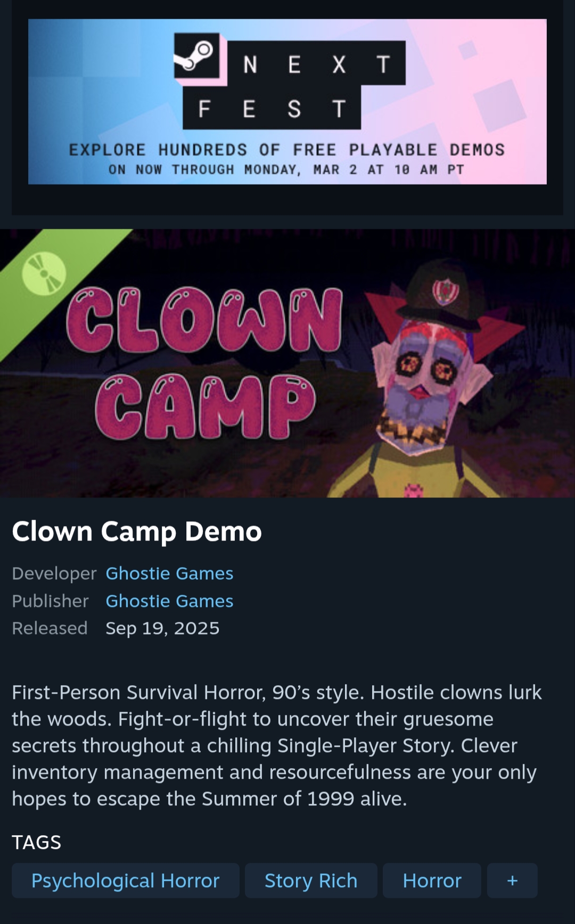Image resolution: width=575 pixels, height=924 pixels.
Task: Select the Psychological Horror tag
Action: point(126,880)
